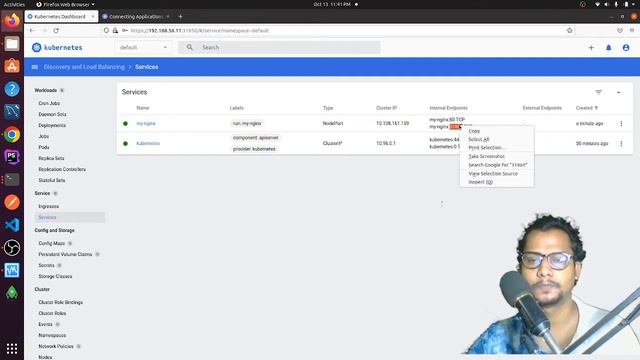Open Cron Jobs in sidebar
Viewport: 640px width, 360px height.
click(x=49, y=103)
